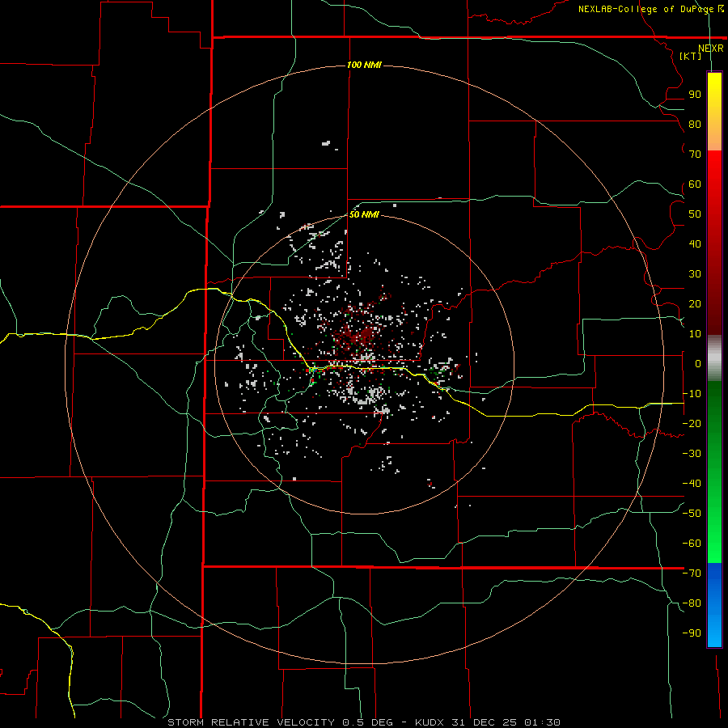Select the -50 value on velocity scale

692,514
